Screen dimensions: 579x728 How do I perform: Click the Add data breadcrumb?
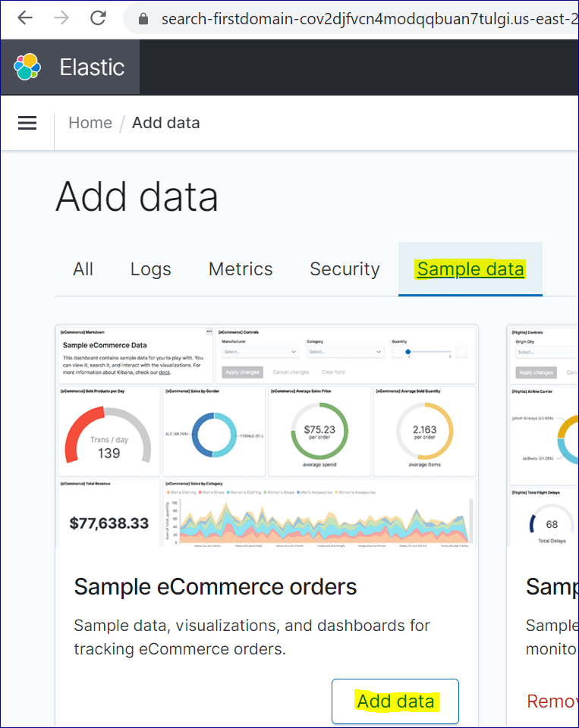tap(166, 123)
